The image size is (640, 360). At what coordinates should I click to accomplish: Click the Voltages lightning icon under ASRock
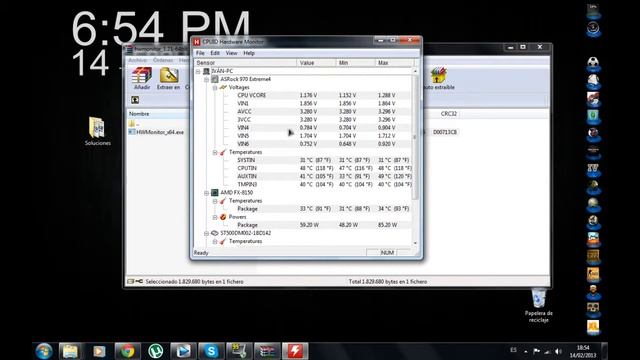pyautogui.click(x=223, y=87)
